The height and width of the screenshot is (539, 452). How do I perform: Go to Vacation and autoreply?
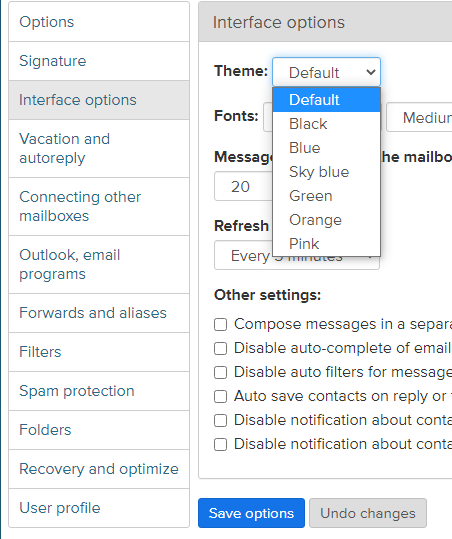point(99,148)
